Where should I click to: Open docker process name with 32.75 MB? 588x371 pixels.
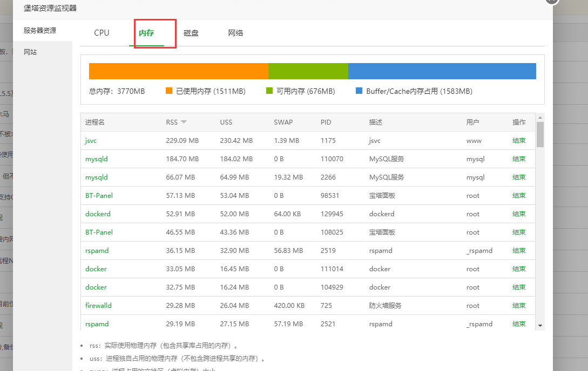click(96, 287)
